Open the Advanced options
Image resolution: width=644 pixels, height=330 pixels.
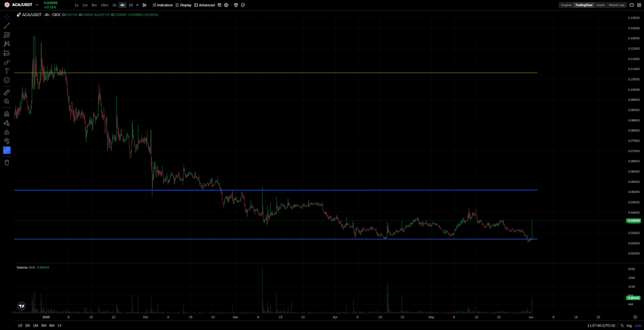(x=204, y=5)
